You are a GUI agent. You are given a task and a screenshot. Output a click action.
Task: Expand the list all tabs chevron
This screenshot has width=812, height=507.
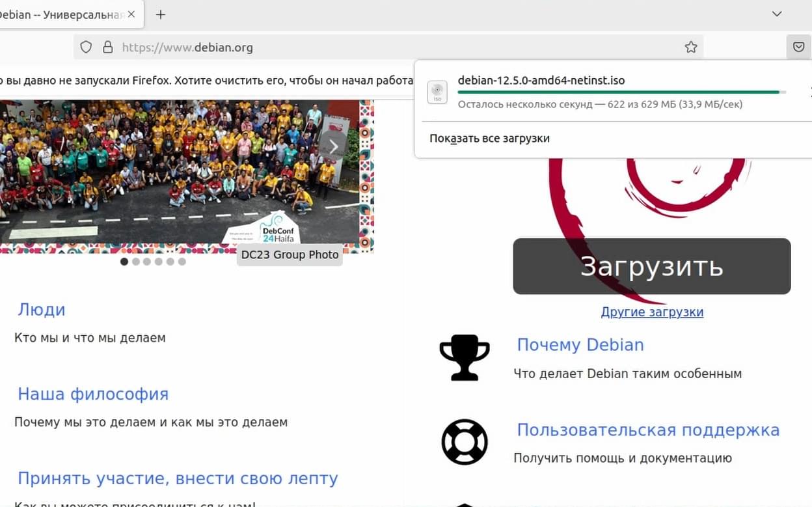pyautogui.click(x=776, y=14)
